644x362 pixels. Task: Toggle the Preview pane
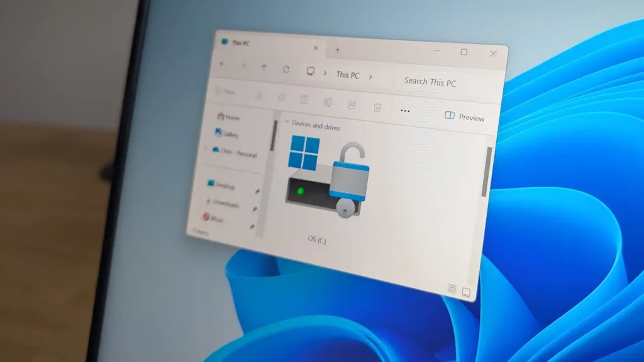tap(464, 117)
